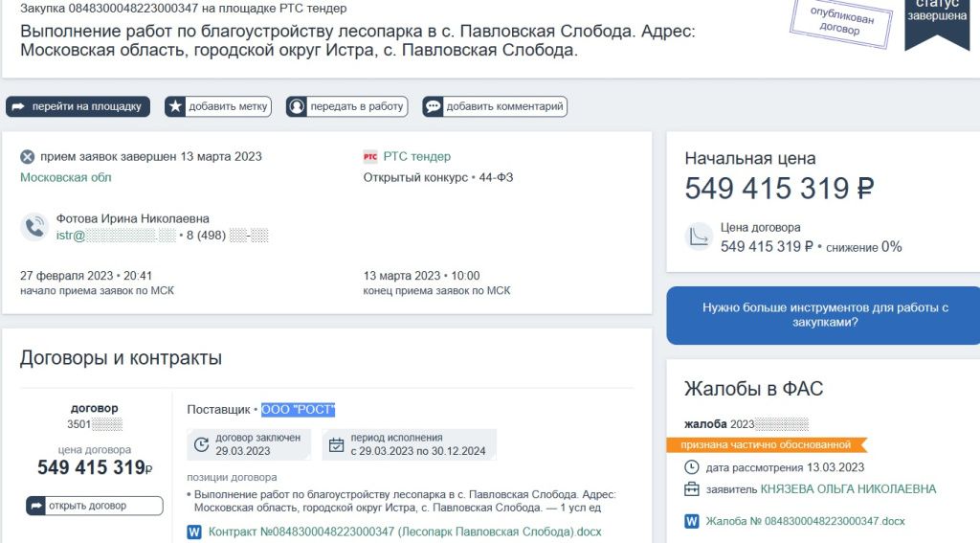Click the clock icon by дата рассмотрения
Viewport: 980px width, 543px height.
(x=692, y=467)
